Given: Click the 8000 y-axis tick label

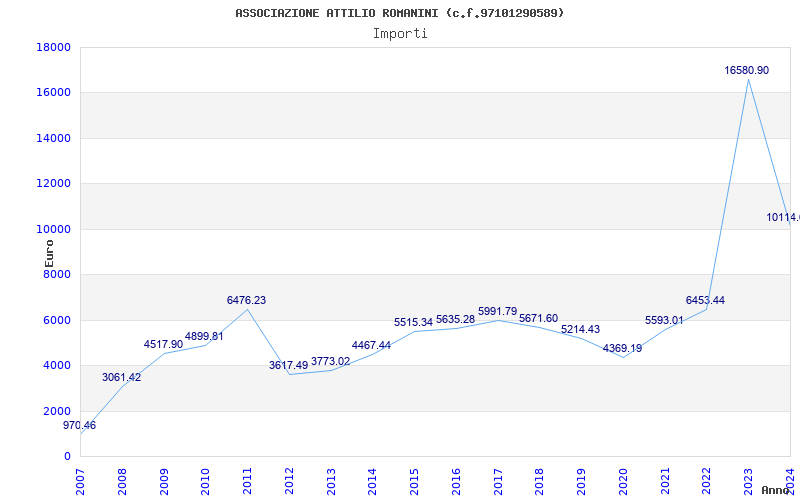Looking at the screenshot, I should coord(57,274).
